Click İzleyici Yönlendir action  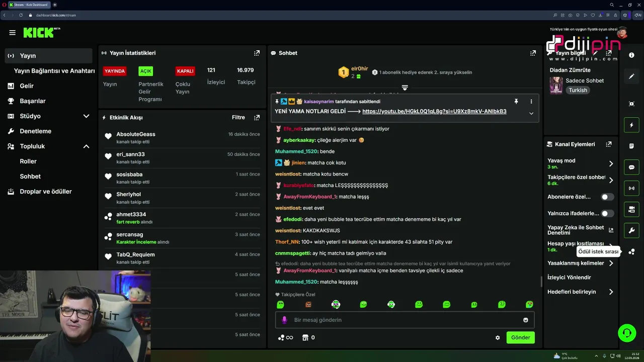[x=569, y=278]
